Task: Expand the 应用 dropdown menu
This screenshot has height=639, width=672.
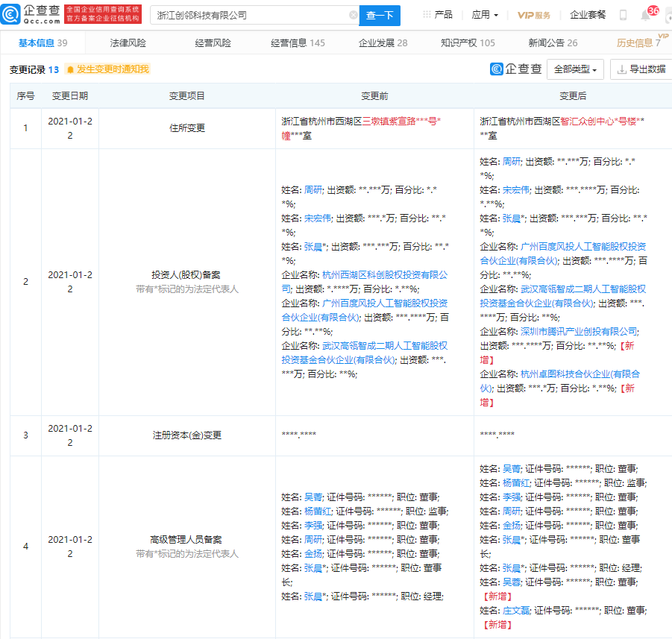Action: (x=485, y=15)
